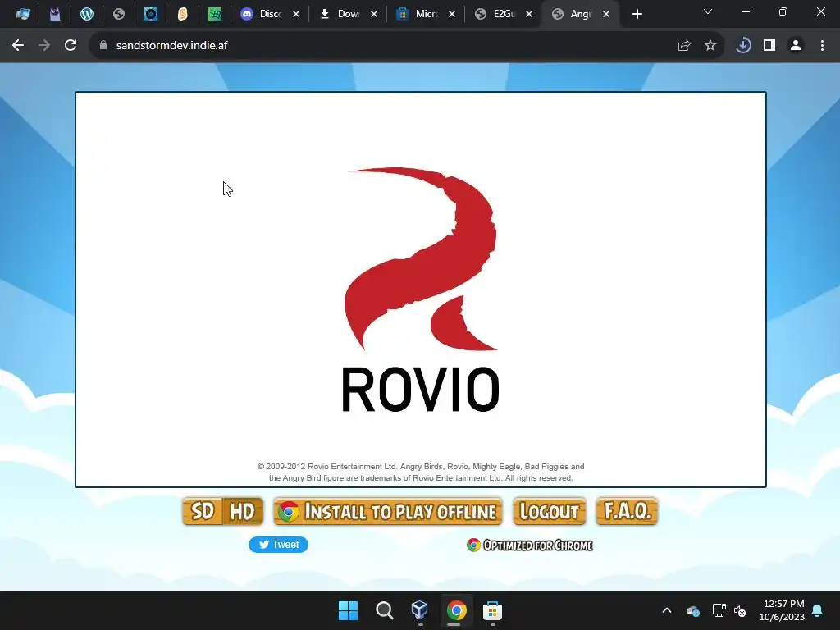Click the Tweet button
The image size is (840, 630).
coord(278,545)
